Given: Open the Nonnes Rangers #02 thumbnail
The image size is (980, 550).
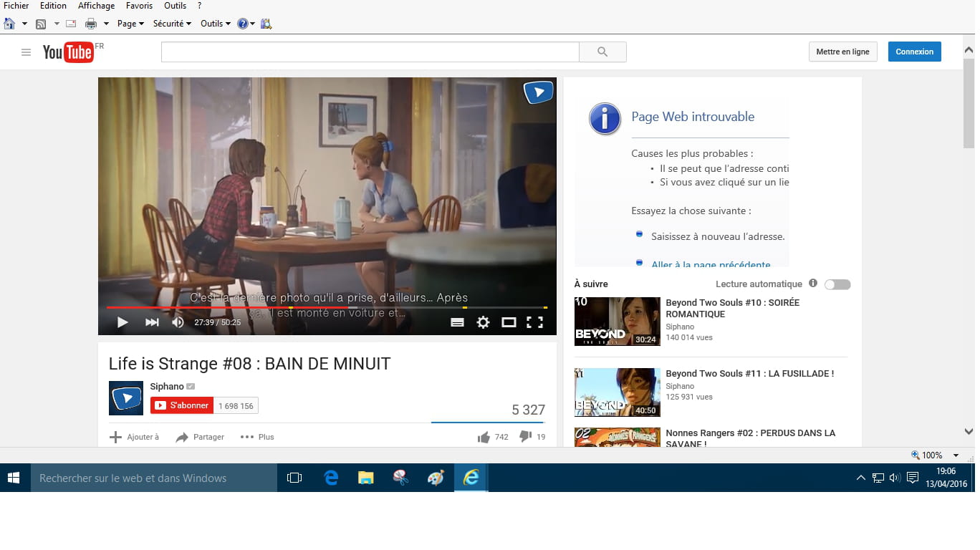Looking at the screenshot, I should pyautogui.click(x=617, y=438).
